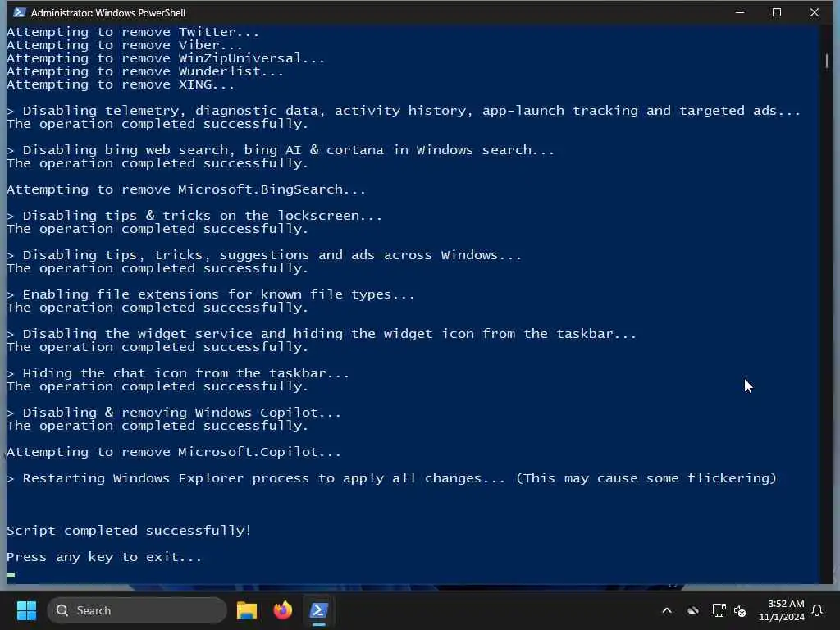Viewport: 840px width, 630px height.
Task: Click the taskbar Search box
Action: coord(137,610)
